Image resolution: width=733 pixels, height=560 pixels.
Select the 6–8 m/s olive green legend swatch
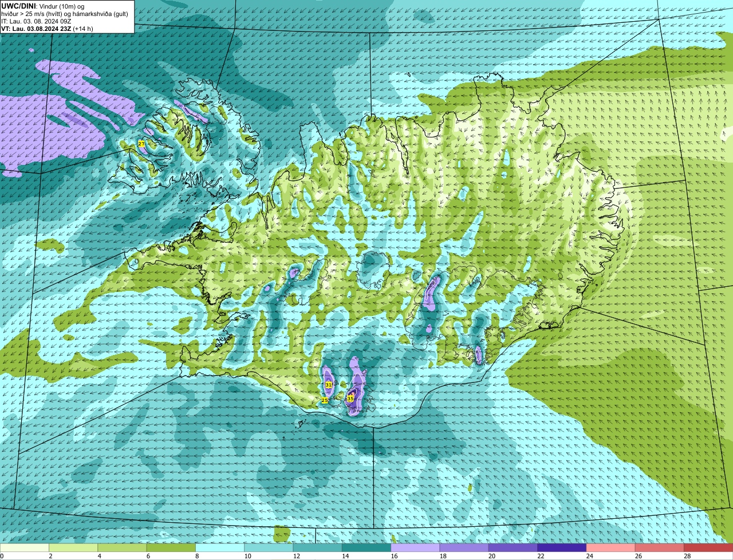pyautogui.click(x=171, y=548)
